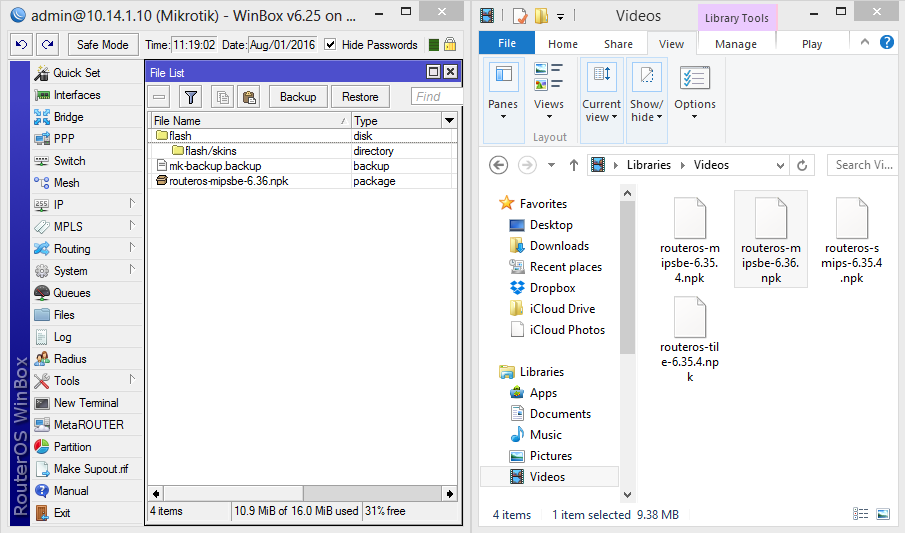The height and width of the screenshot is (533, 905).
Task: Open the Panes dropdown in ribbon
Action: point(503,100)
